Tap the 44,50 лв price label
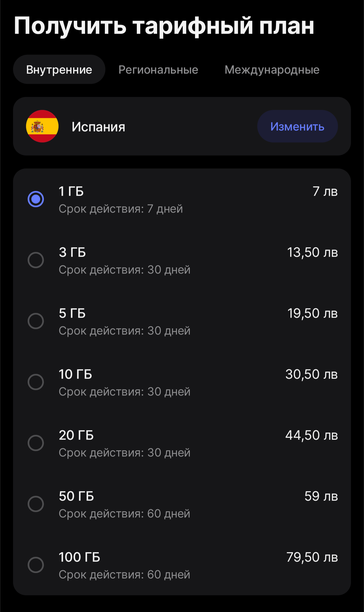The width and height of the screenshot is (364, 612). click(x=311, y=435)
